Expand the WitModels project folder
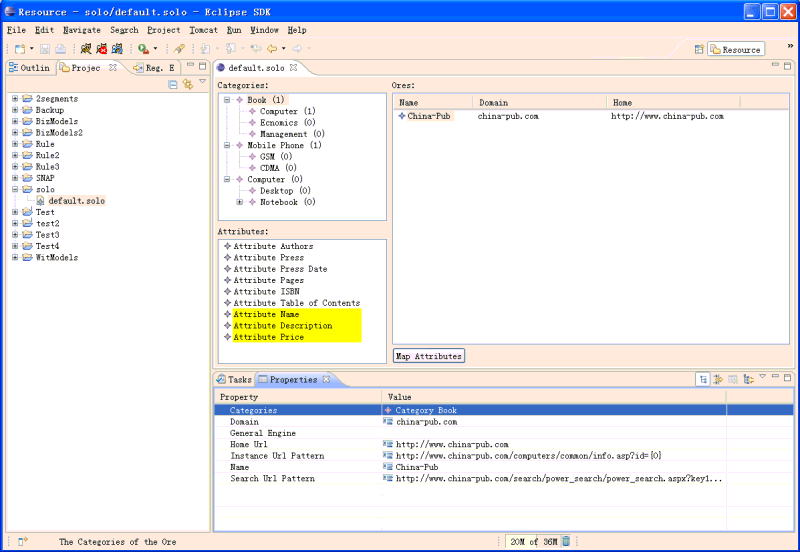 point(15,257)
